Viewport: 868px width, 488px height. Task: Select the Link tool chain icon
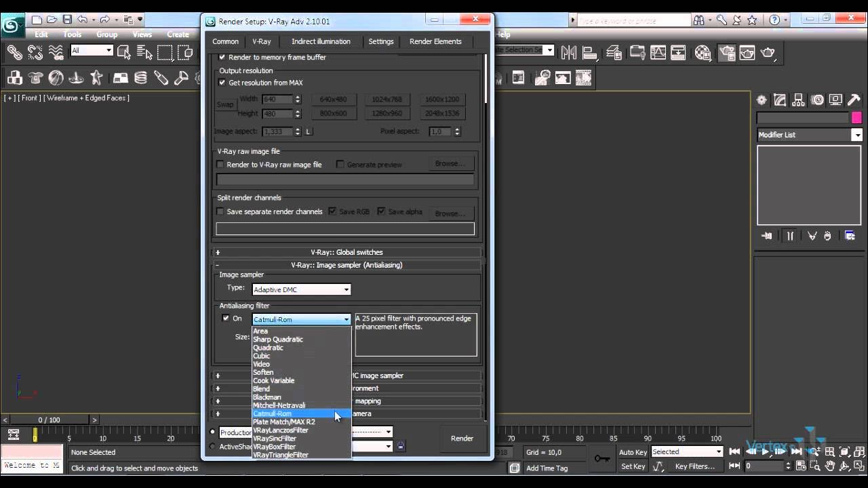(14, 52)
